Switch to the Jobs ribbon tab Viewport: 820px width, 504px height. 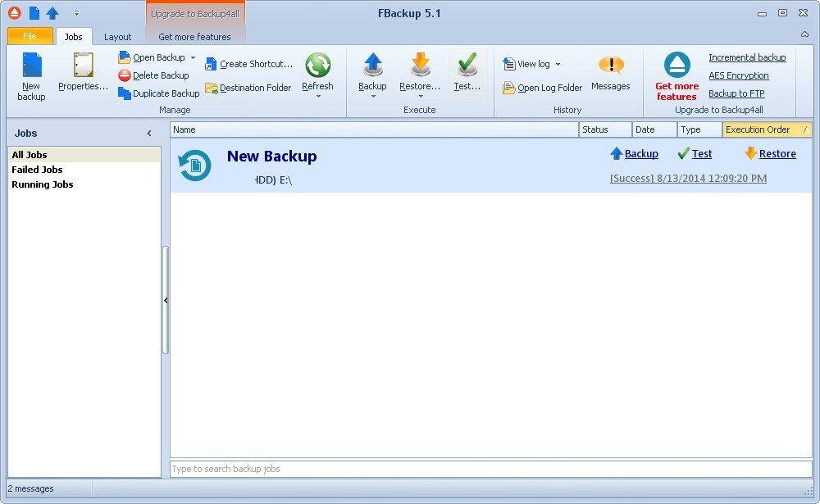(x=73, y=37)
